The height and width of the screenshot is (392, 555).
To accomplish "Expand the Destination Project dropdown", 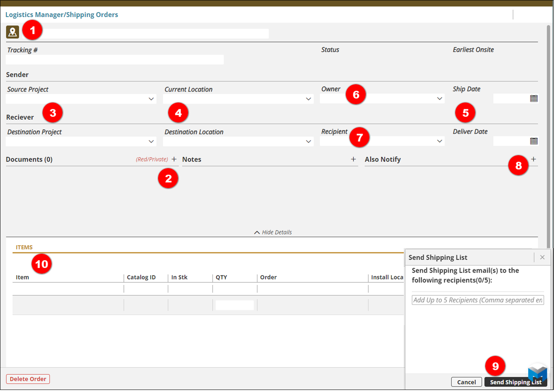I will (151, 141).
